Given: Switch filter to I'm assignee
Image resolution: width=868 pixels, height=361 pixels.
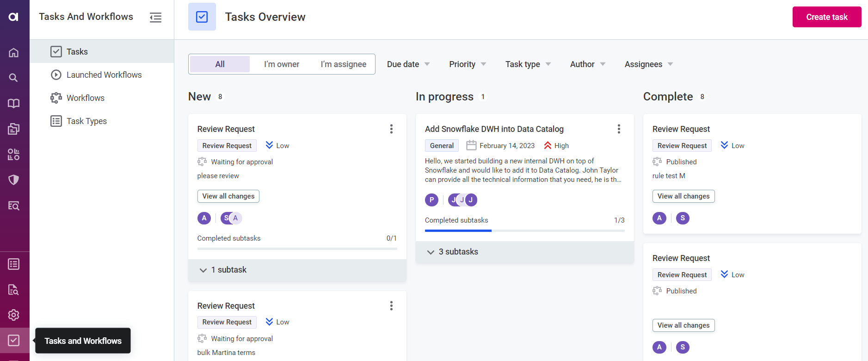Looking at the screenshot, I should pyautogui.click(x=343, y=64).
